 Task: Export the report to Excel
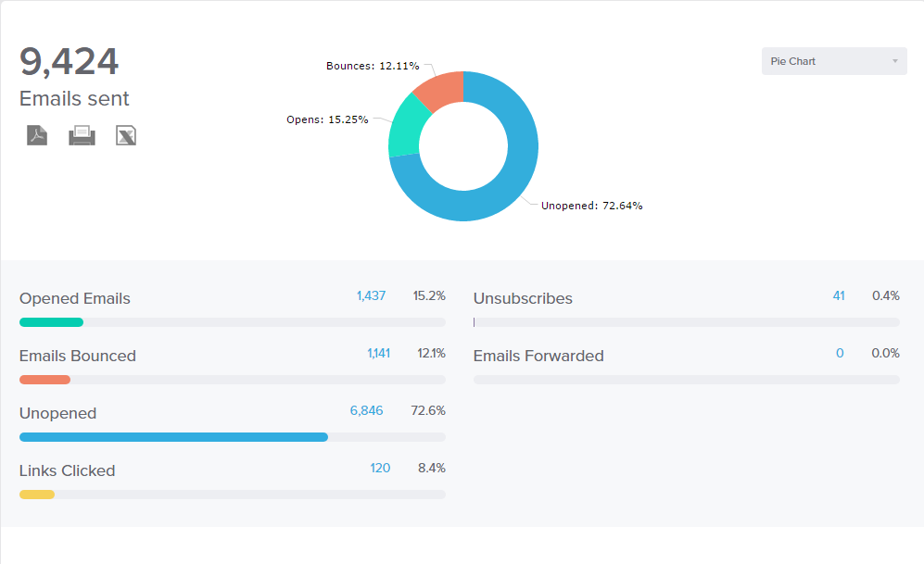tap(126, 134)
